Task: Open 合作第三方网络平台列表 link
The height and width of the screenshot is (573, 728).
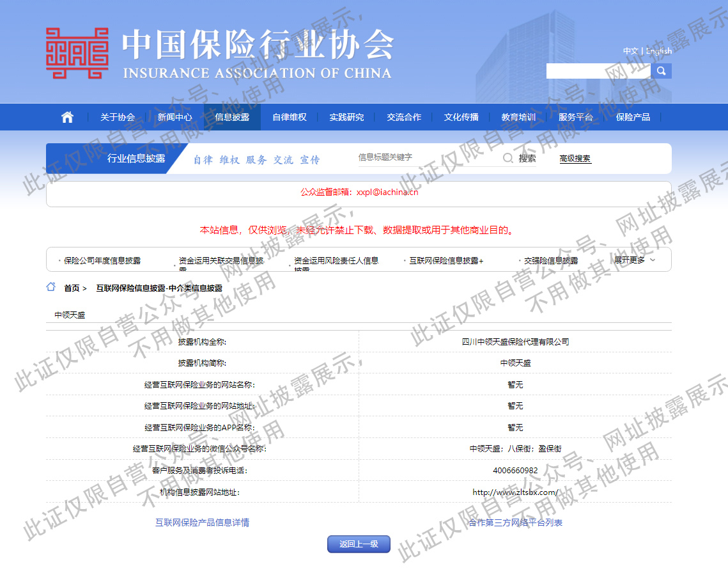Action: (515, 522)
